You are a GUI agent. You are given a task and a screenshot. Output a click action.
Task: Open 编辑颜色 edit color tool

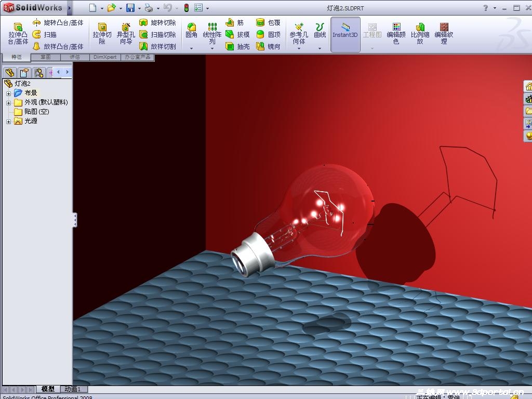coord(396,33)
